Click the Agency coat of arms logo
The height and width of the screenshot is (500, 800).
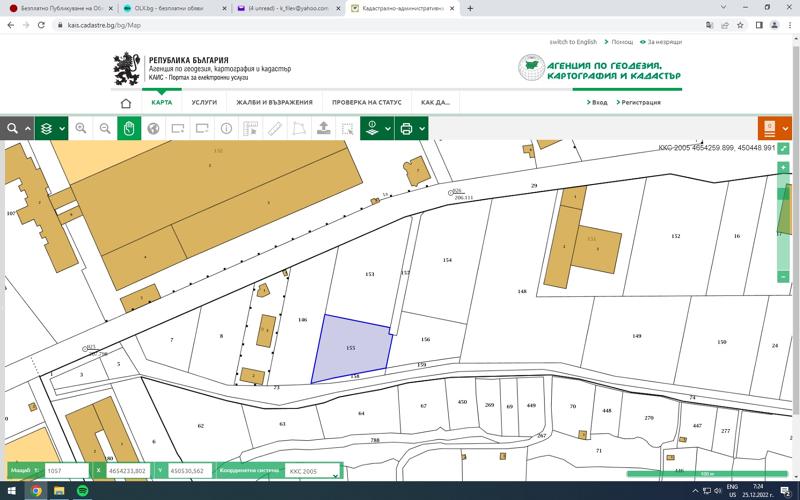(126, 68)
